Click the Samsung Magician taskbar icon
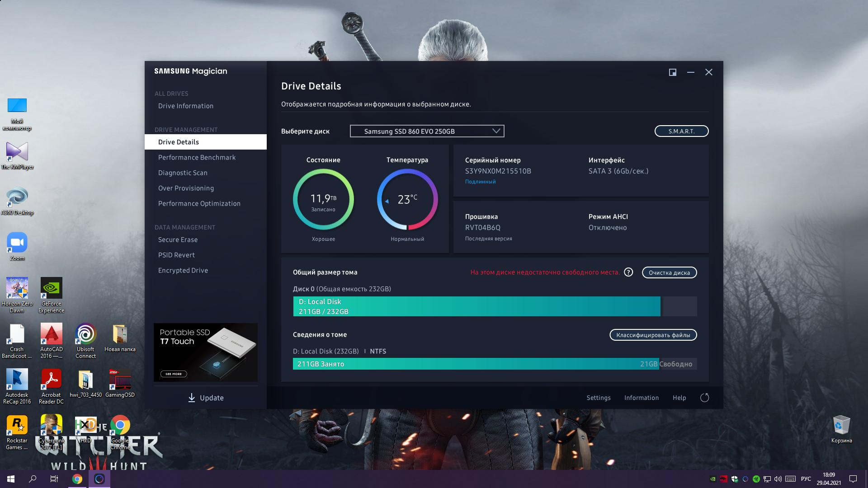The height and width of the screenshot is (488, 868). click(99, 479)
